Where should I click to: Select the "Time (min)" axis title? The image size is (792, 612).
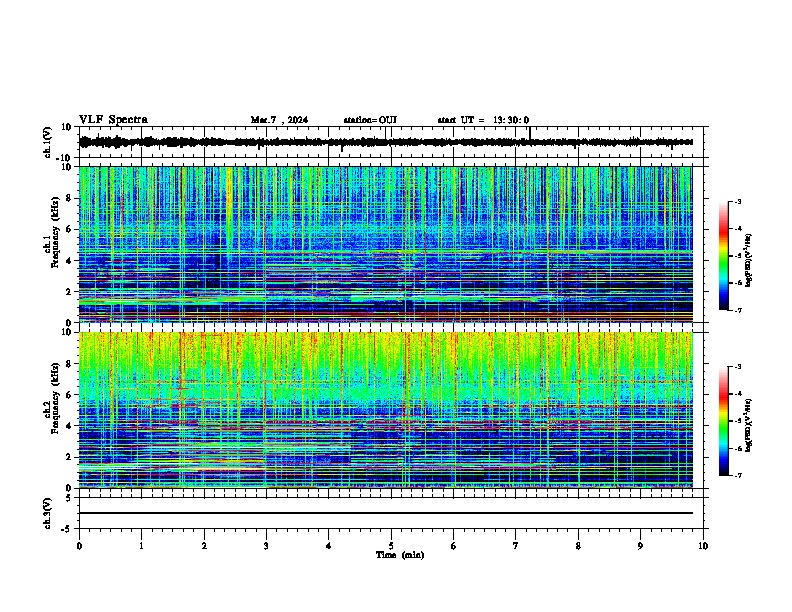(x=400, y=555)
